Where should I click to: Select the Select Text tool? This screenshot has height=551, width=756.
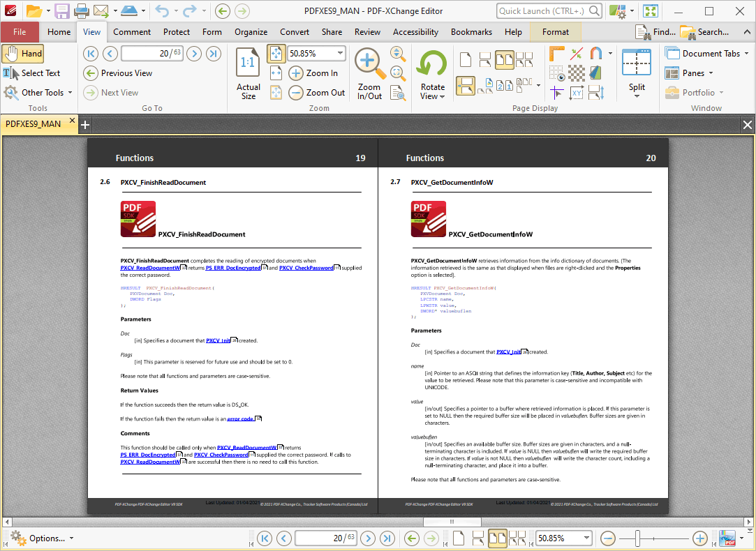tap(33, 73)
